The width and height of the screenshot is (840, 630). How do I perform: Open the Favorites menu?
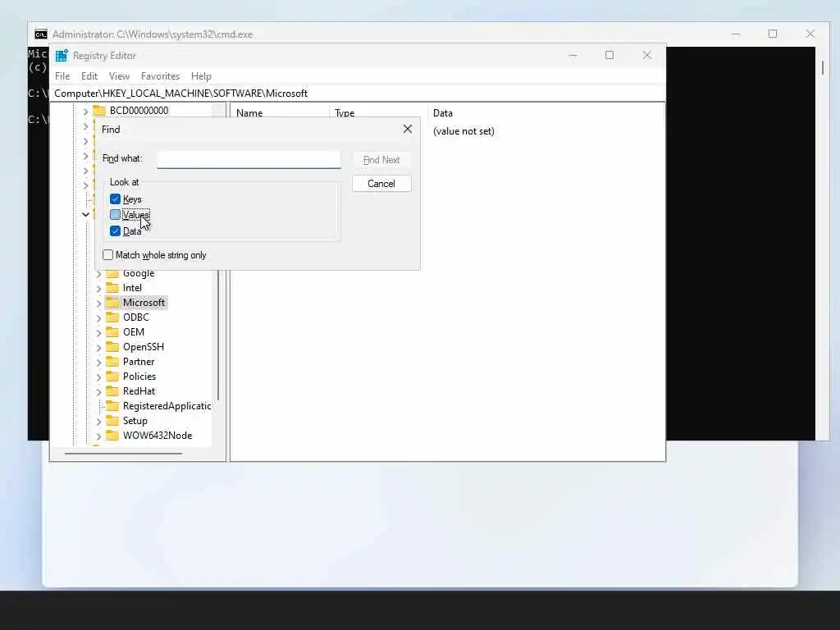[160, 76]
